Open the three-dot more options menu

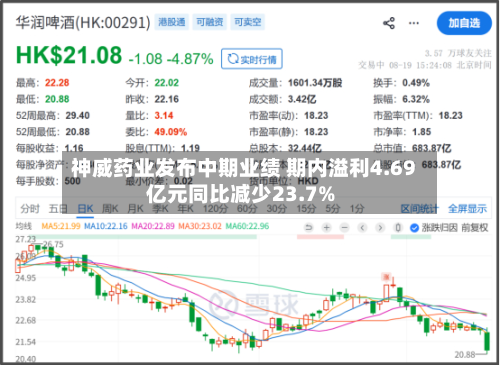pos(414,23)
